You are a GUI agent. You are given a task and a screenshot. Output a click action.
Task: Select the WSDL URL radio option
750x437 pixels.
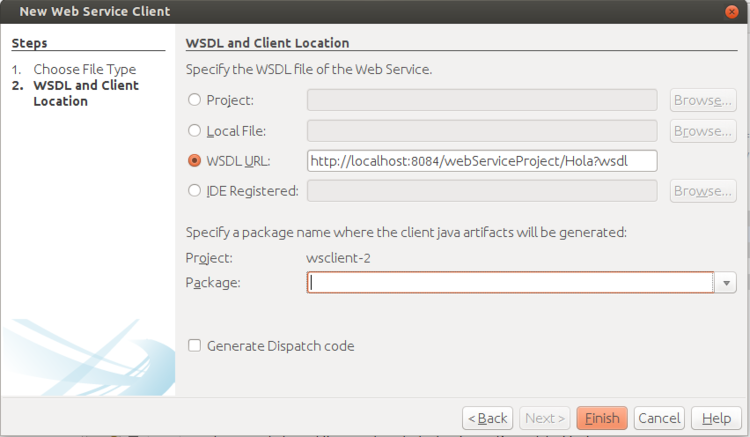[x=194, y=161]
